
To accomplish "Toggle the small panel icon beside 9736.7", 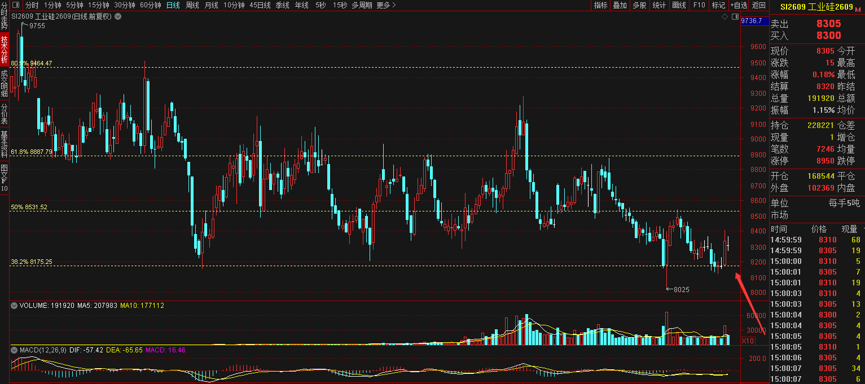I will coord(734,17).
